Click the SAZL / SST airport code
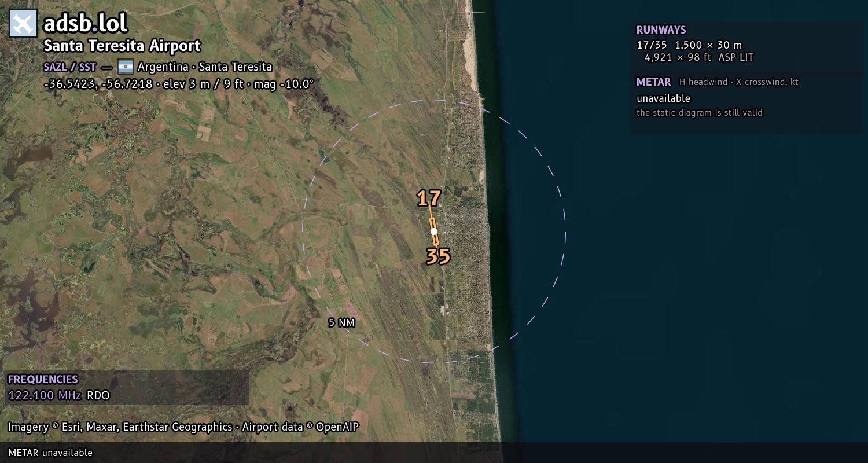The width and height of the screenshot is (868, 463). pos(69,67)
